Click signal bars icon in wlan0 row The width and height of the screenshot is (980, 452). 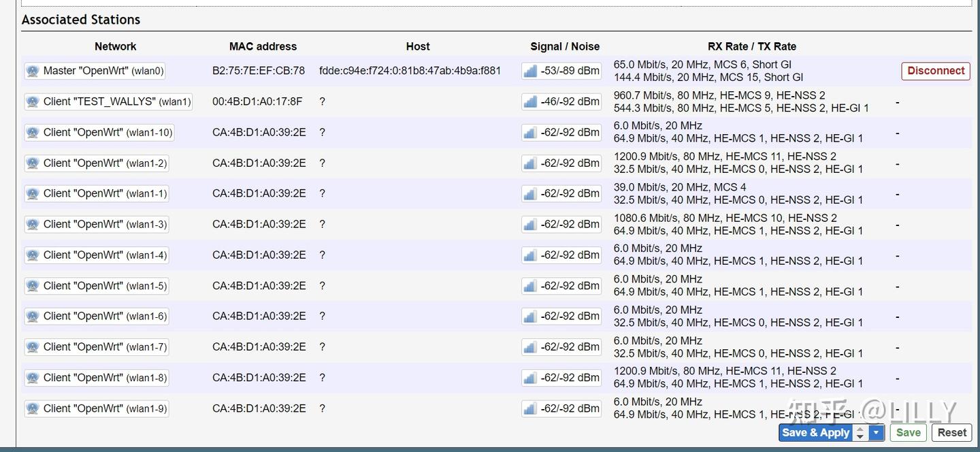coord(530,71)
